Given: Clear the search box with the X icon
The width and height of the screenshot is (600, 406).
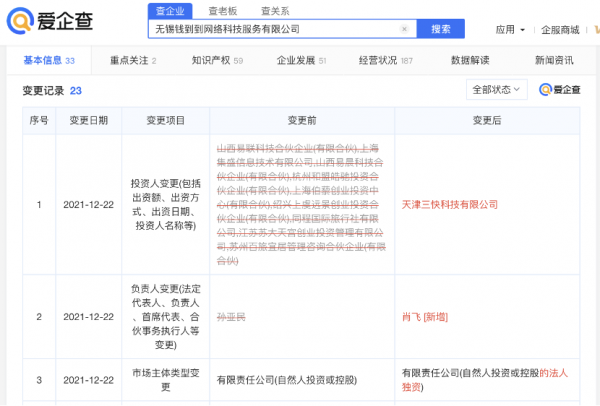Looking at the screenshot, I should pos(403,30).
